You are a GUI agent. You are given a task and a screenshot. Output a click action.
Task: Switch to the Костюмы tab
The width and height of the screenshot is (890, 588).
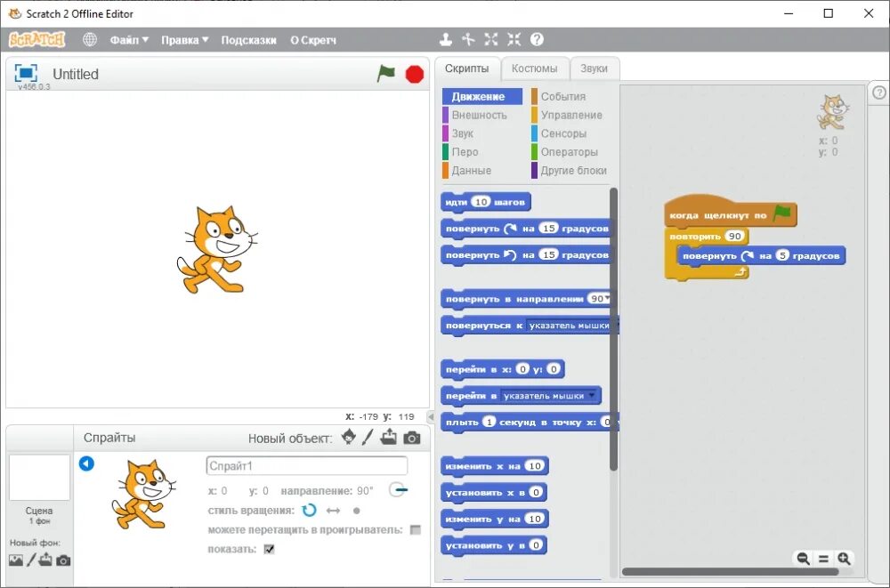point(534,68)
